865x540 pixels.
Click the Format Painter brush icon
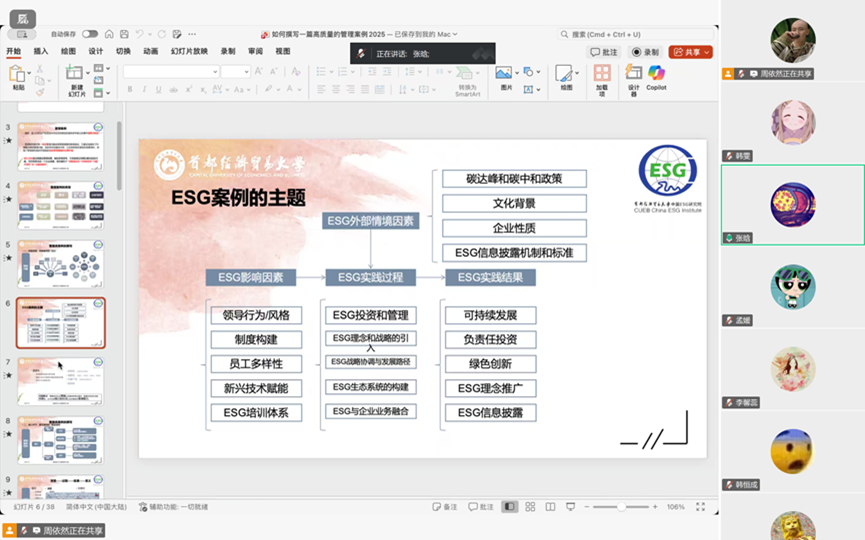click(40, 92)
